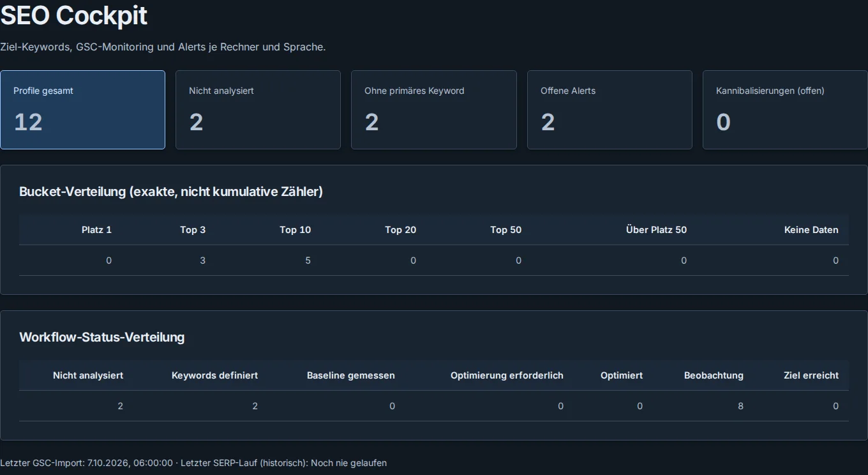Select the value 5 under Top 10

click(308, 260)
